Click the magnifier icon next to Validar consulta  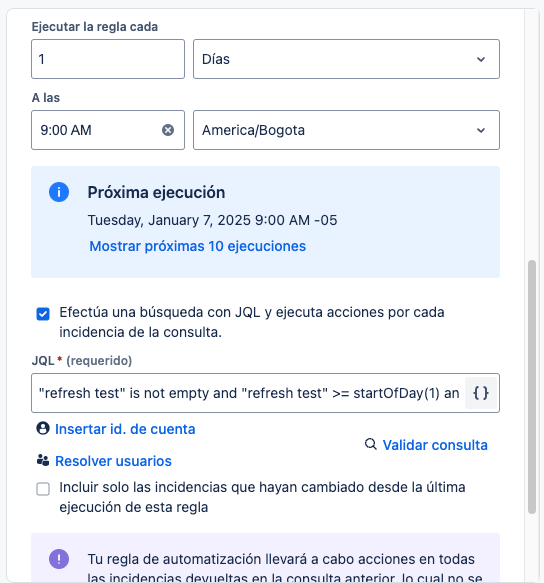(371, 444)
